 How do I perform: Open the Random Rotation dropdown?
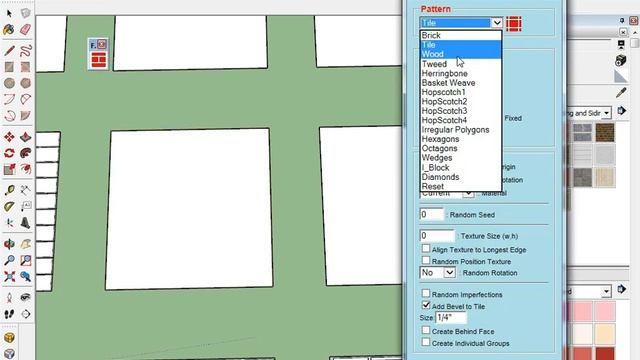coord(449,272)
